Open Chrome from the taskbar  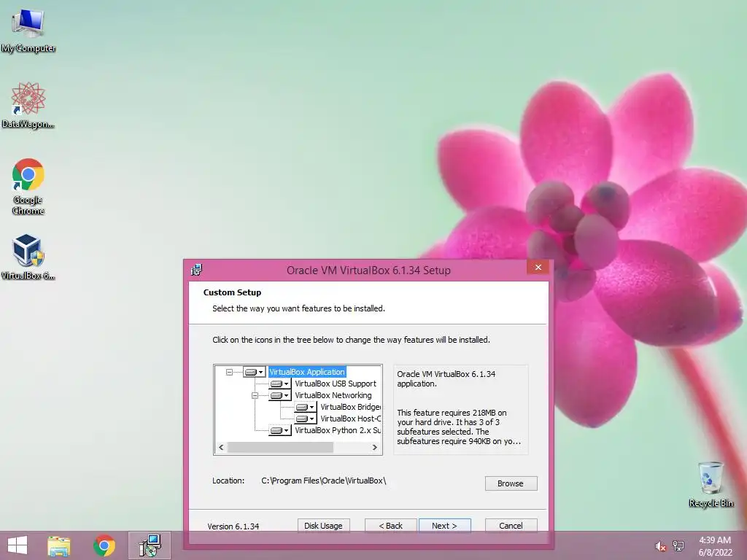pyautogui.click(x=104, y=545)
